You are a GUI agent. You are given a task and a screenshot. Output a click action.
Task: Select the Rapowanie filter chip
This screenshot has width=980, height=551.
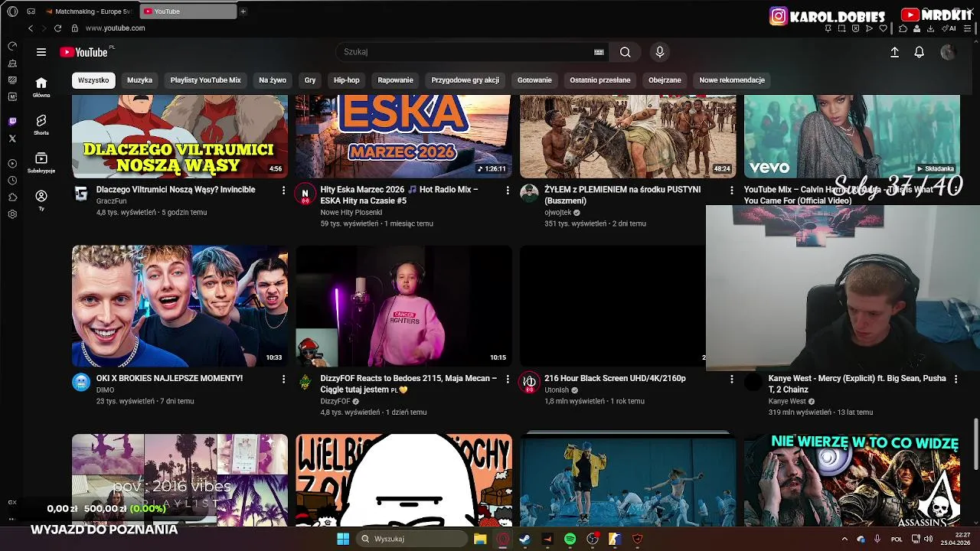395,80
